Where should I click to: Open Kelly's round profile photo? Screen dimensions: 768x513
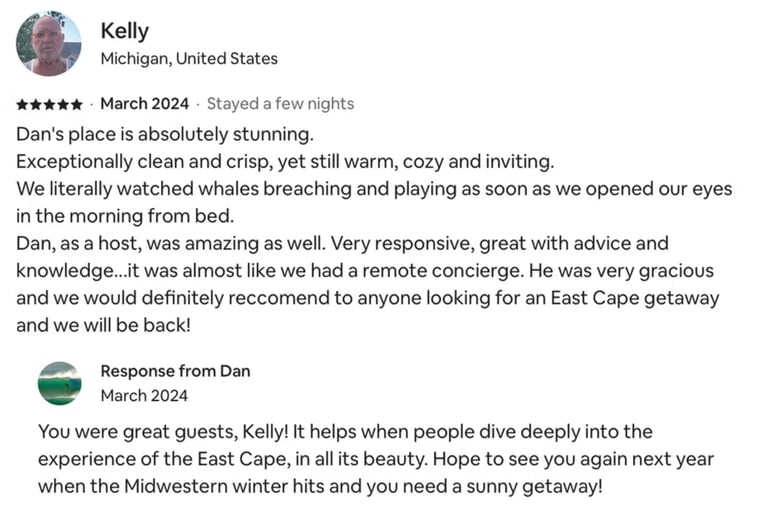(48, 44)
